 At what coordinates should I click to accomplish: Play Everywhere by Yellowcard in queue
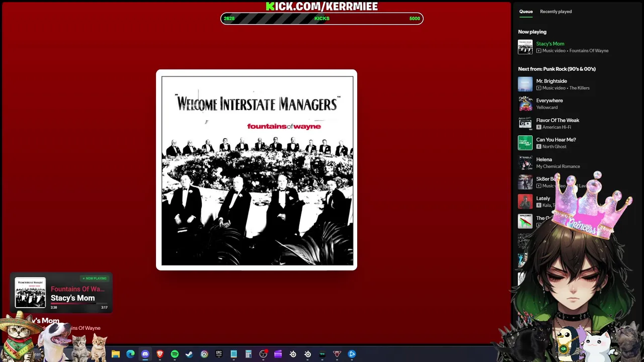[x=549, y=101]
